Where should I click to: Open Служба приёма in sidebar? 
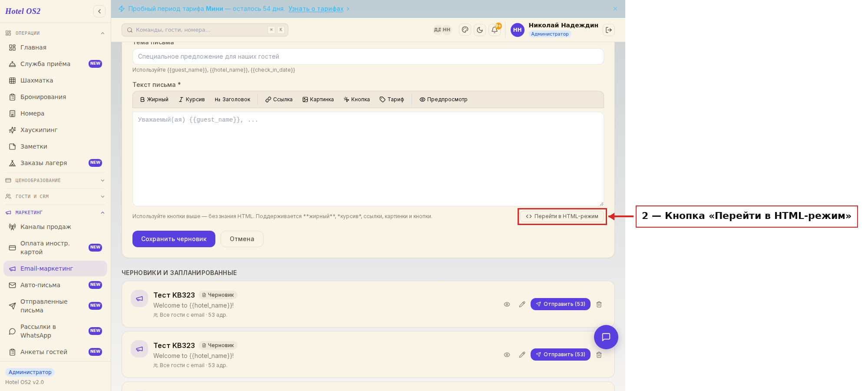pyautogui.click(x=55, y=64)
